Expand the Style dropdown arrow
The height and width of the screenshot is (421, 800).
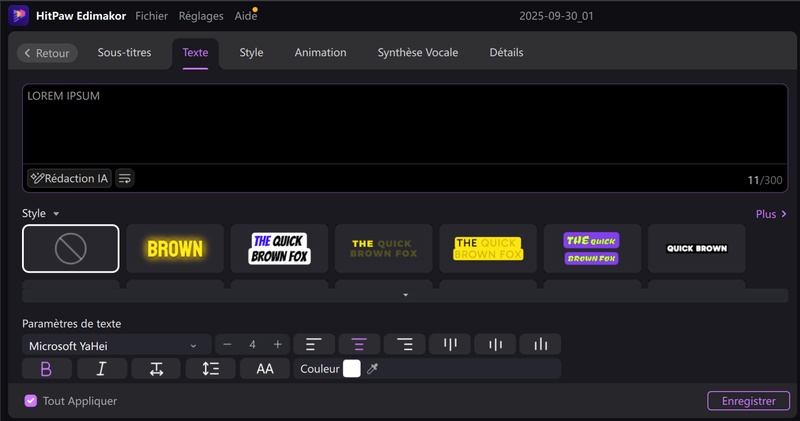click(57, 214)
